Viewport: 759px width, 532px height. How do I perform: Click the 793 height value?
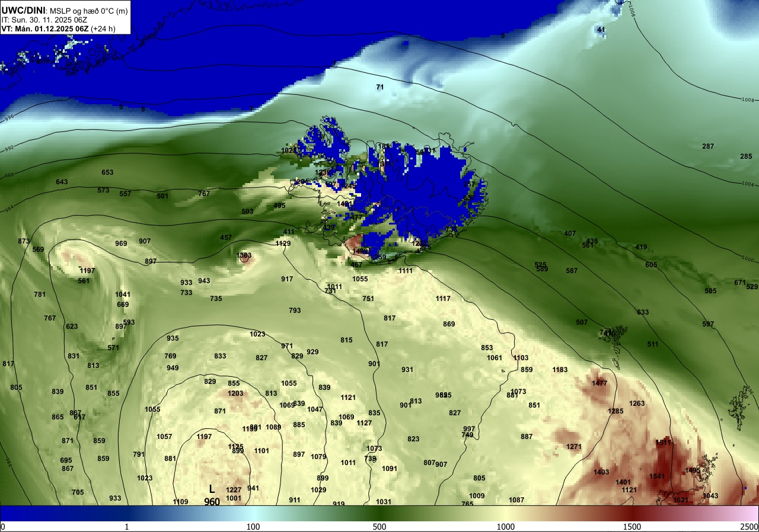tap(295, 310)
